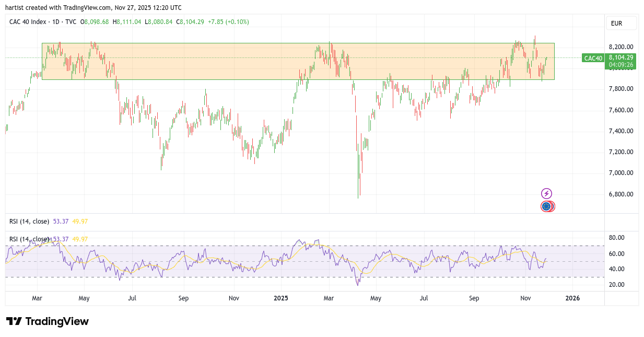
Task: Click the 80.00 level on RSI scale
Action: tap(617, 238)
